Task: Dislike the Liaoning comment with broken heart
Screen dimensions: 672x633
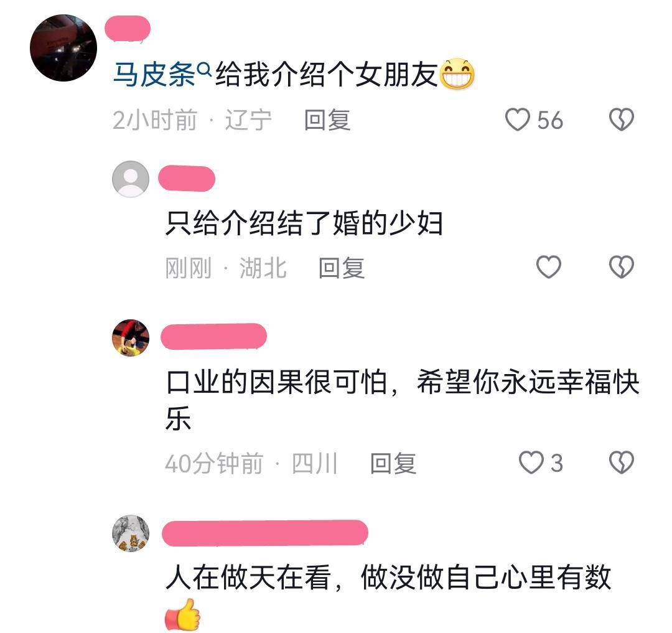Action: [x=622, y=120]
